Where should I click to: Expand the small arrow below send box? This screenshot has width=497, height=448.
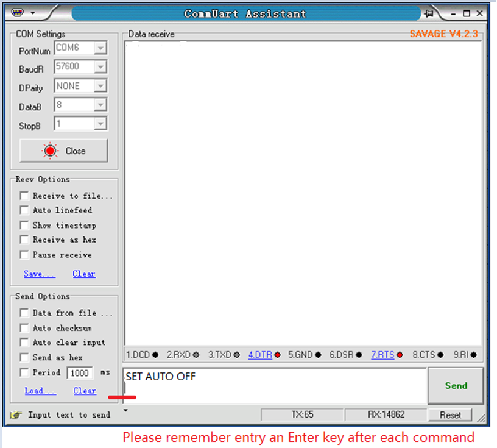click(126, 411)
